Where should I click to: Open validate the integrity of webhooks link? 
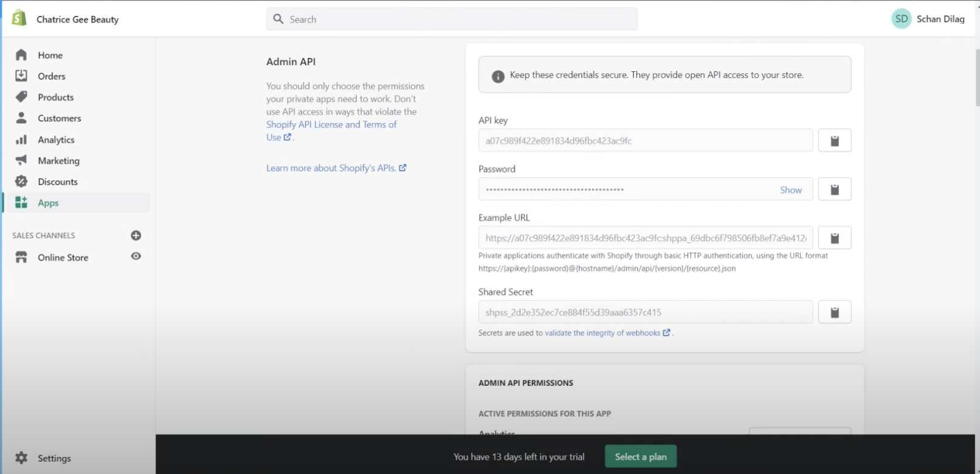(x=608, y=333)
